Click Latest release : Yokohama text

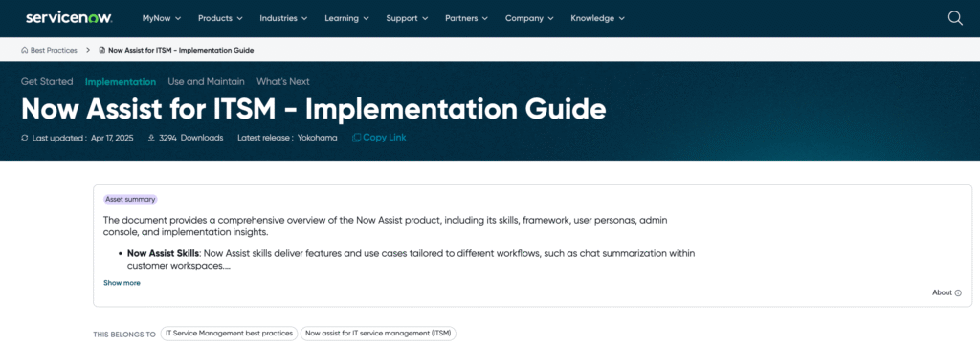coord(287,138)
